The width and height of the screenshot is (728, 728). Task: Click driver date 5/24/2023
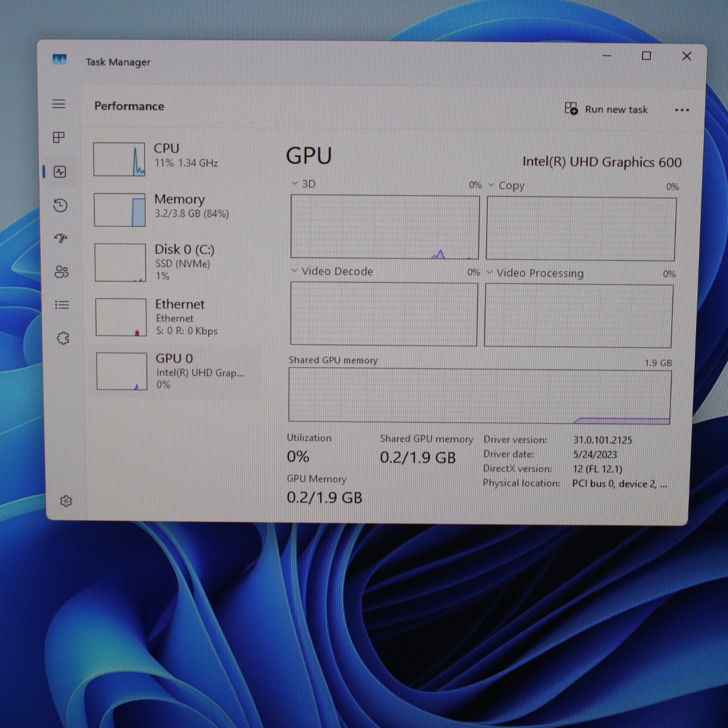595,455
